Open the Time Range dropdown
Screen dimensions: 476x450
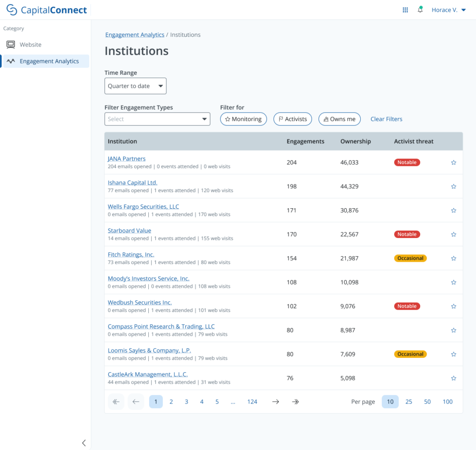pyautogui.click(x=135, y=86)
